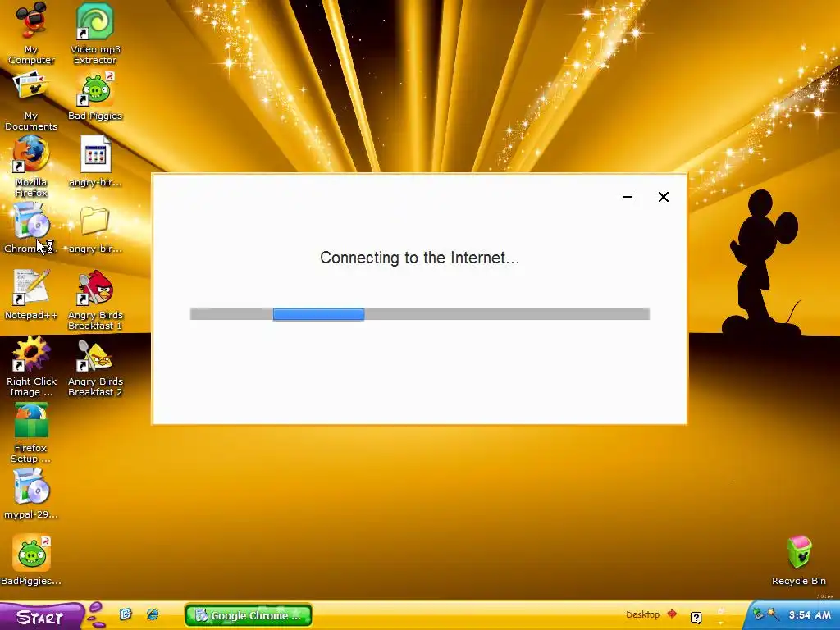The image size is (840, 630).
Task: Open the My Computer desktop icon
Action: 31,33
